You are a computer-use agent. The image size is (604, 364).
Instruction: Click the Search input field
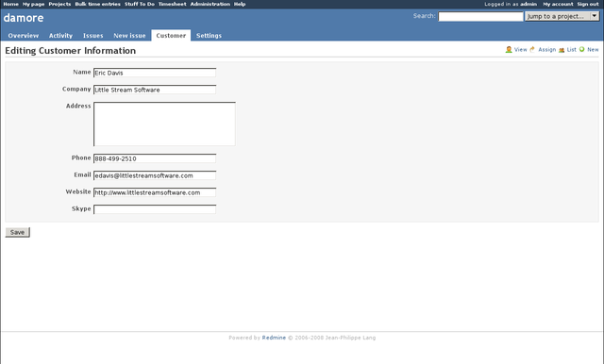click(x=480, y=17)
